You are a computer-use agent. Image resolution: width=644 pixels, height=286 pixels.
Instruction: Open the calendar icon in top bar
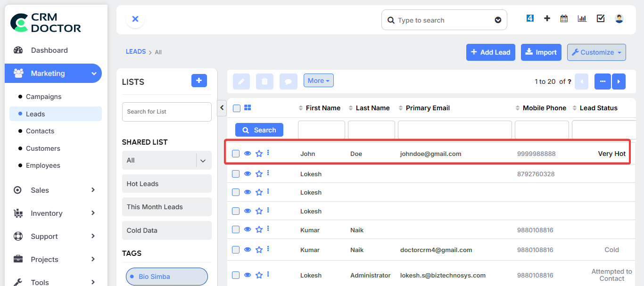click(564, 19)
